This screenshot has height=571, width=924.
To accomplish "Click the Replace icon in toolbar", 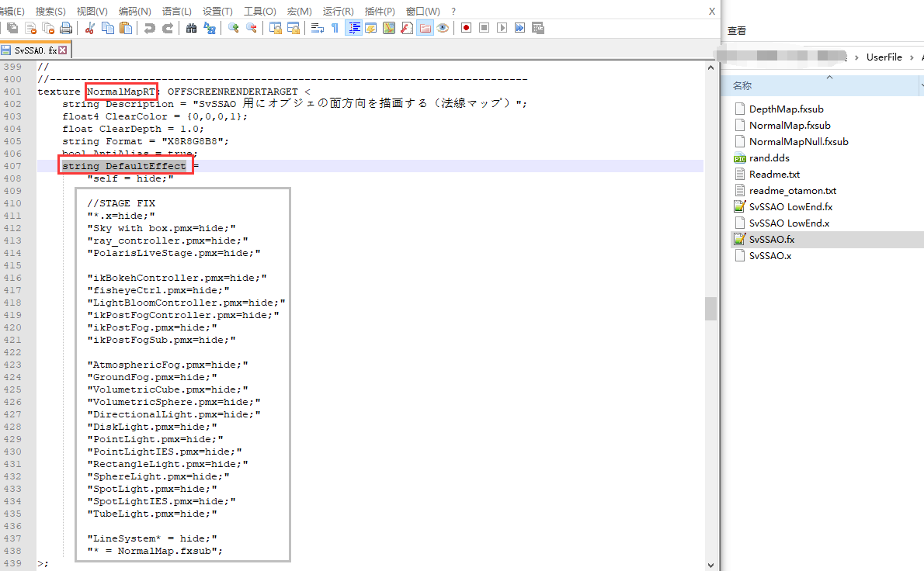I will pos(209,28).
